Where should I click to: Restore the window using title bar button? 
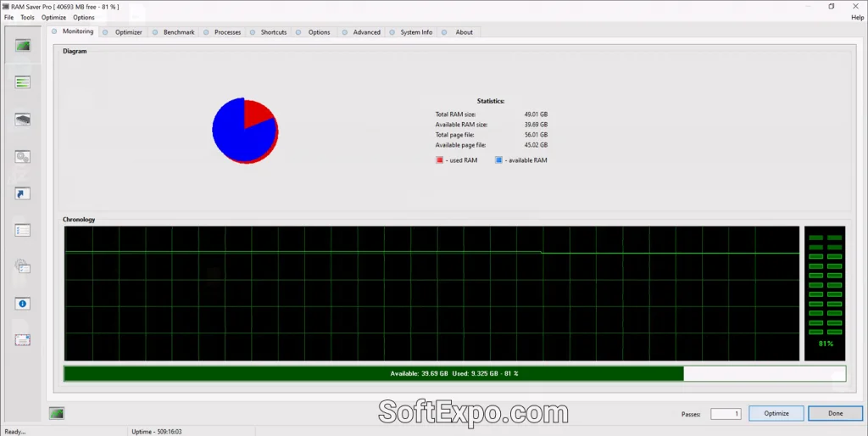(832, 7)
